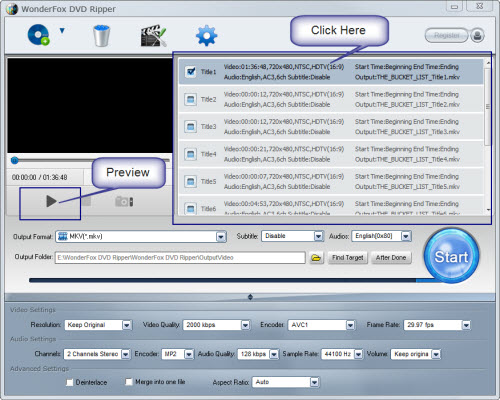Click the preview seek slider handle
Screen dimensions: 500x400
[x=14, y=161]
